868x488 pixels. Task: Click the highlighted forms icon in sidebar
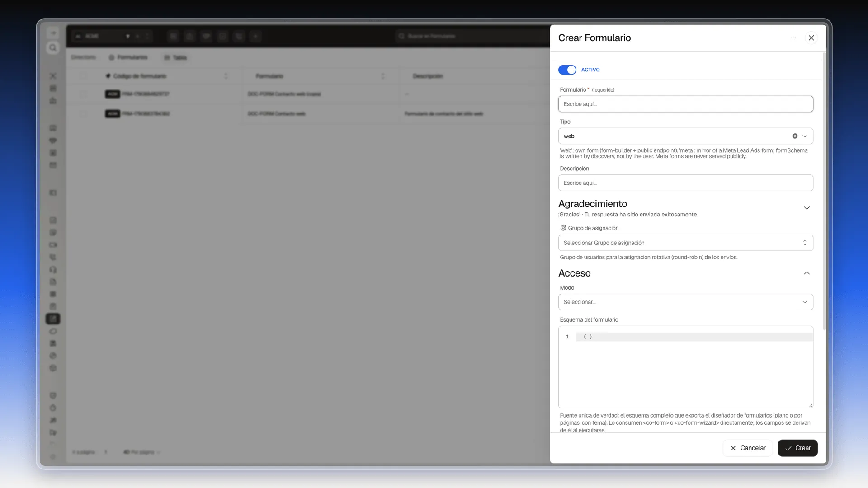click(x=53, y=319)
